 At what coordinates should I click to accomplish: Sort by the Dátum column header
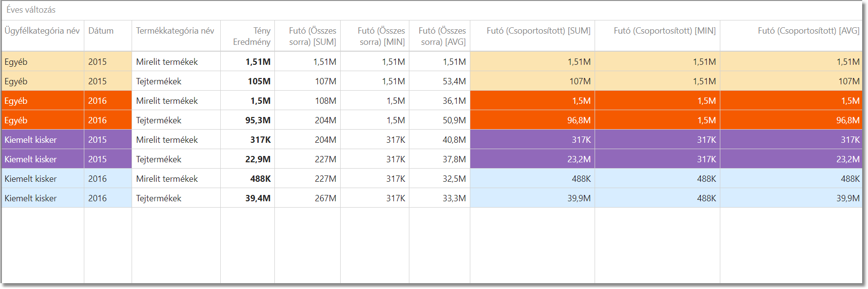(101, 31)
